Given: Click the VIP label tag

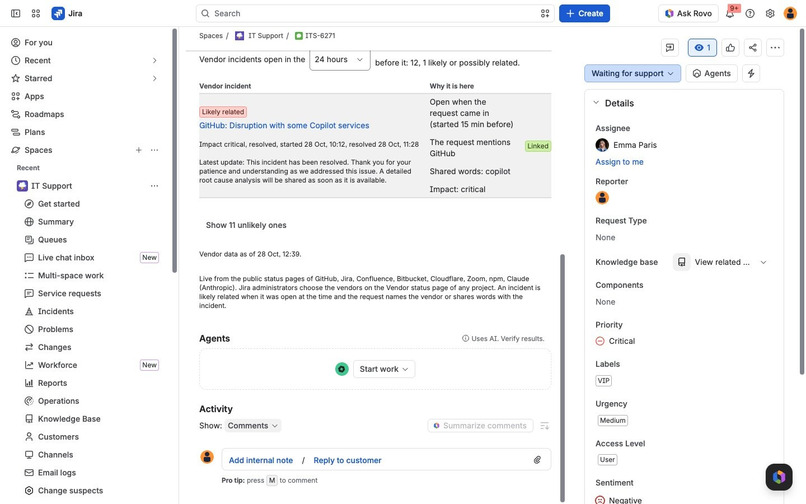Looking at the screenshot, I should pyautogui.click(x=603, y=381).
